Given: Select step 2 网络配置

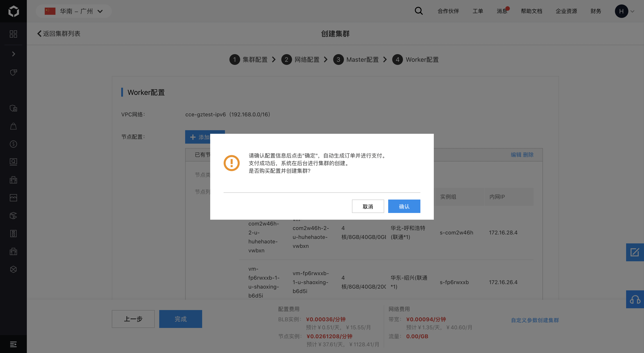Looking at the screenshot, I should 301,60.
